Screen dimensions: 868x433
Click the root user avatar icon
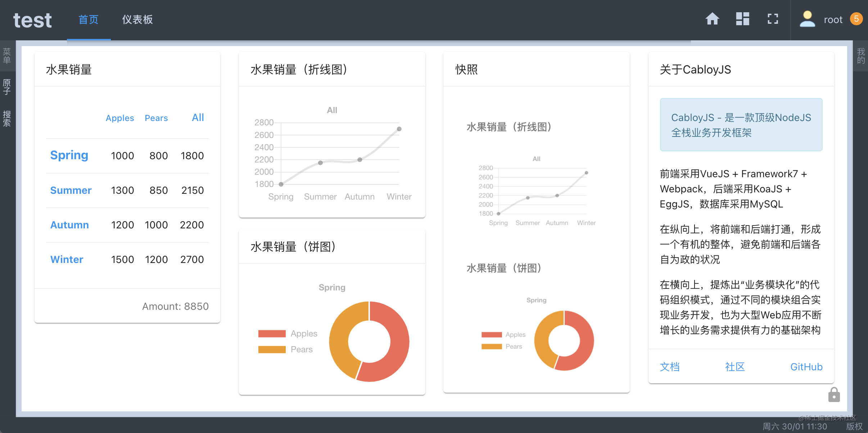coord(807,19)
